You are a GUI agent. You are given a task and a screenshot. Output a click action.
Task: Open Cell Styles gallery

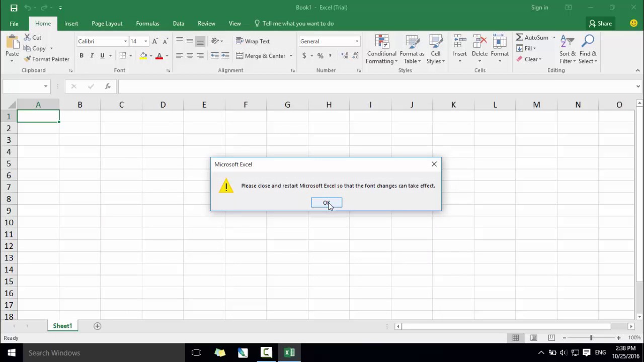[x=436, y=49]
